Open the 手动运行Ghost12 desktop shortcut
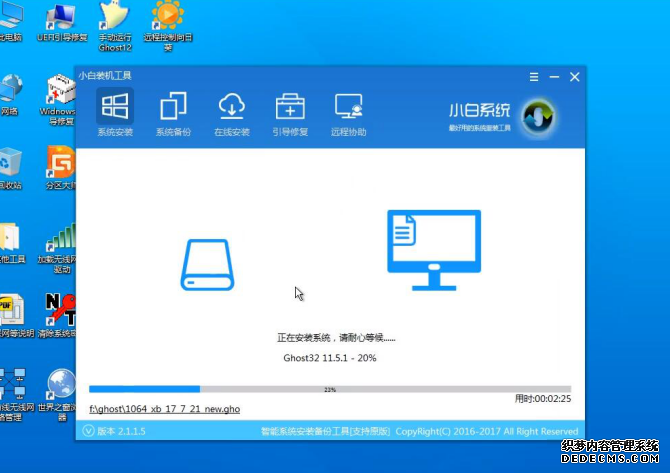 pos(115,26)
